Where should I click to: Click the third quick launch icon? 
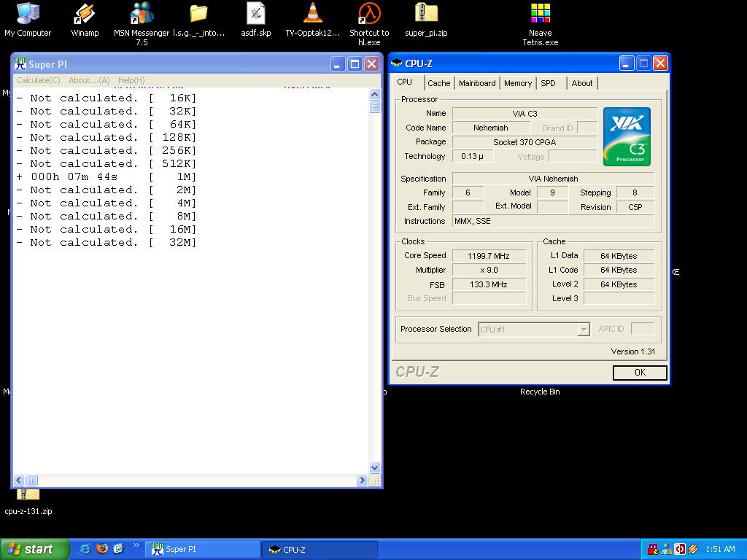[118, 548]
